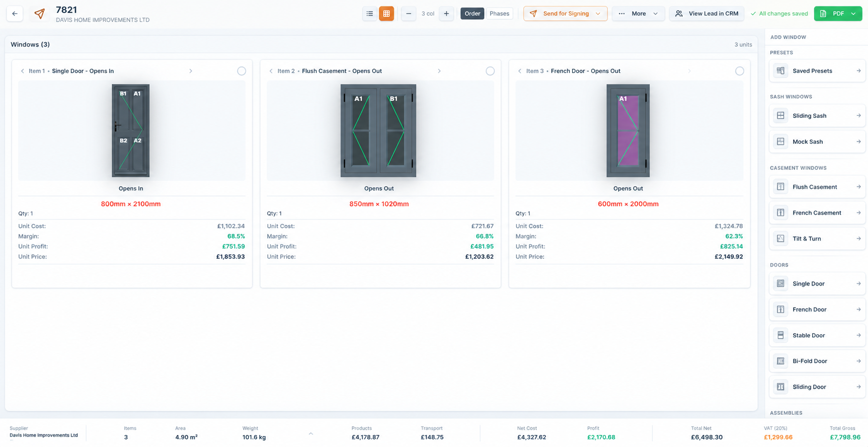The height and width of the screenshot is (447, 868).
Task: Select the Order tab
Action: click(473, 14)
